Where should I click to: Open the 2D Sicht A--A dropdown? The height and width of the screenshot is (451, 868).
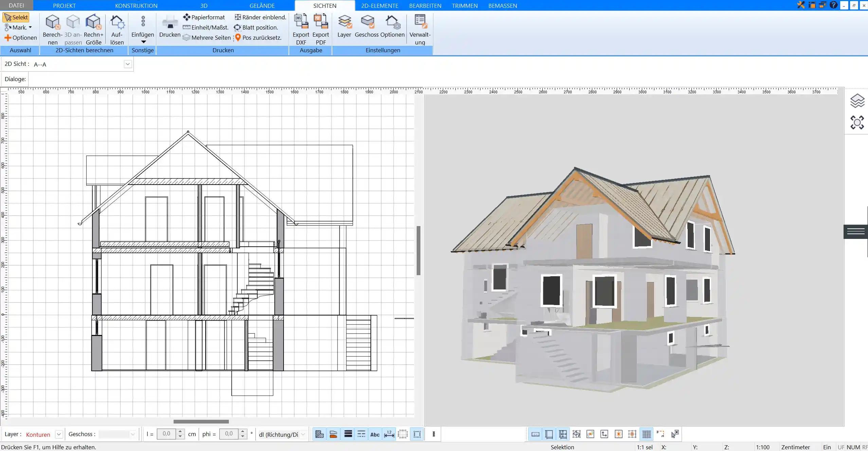[x=128, y=64]
